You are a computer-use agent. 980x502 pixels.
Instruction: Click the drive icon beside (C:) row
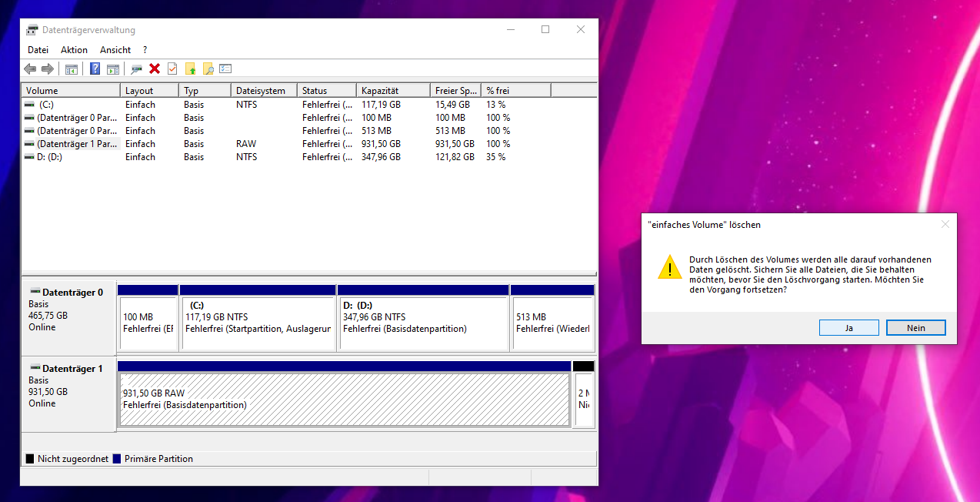pos(29,105)
